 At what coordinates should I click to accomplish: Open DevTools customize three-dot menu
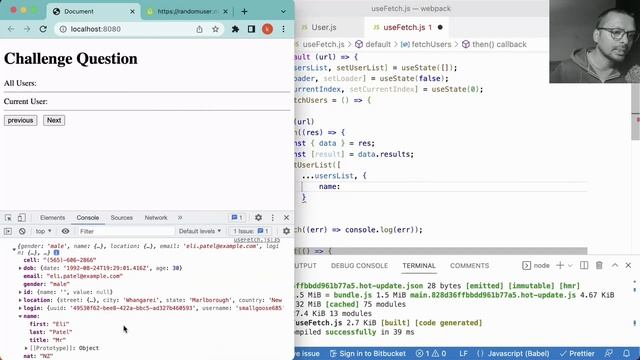click(x=273, y=218)
